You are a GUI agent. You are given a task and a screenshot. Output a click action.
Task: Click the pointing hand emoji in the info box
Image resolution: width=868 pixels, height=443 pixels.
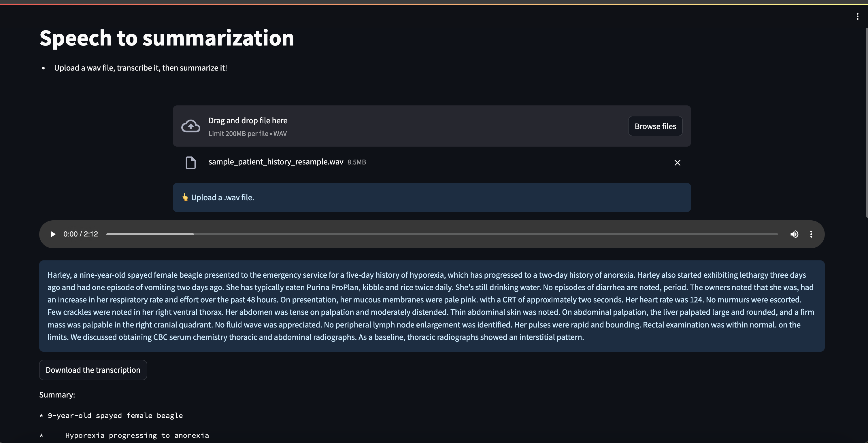(x=185, y=197)
